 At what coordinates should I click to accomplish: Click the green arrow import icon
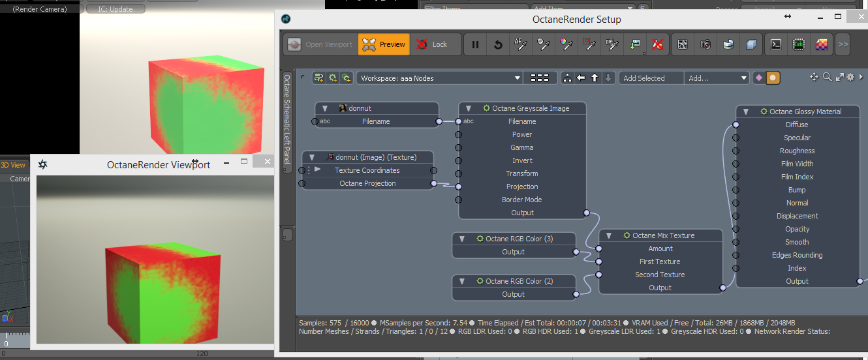coord(635,44)
